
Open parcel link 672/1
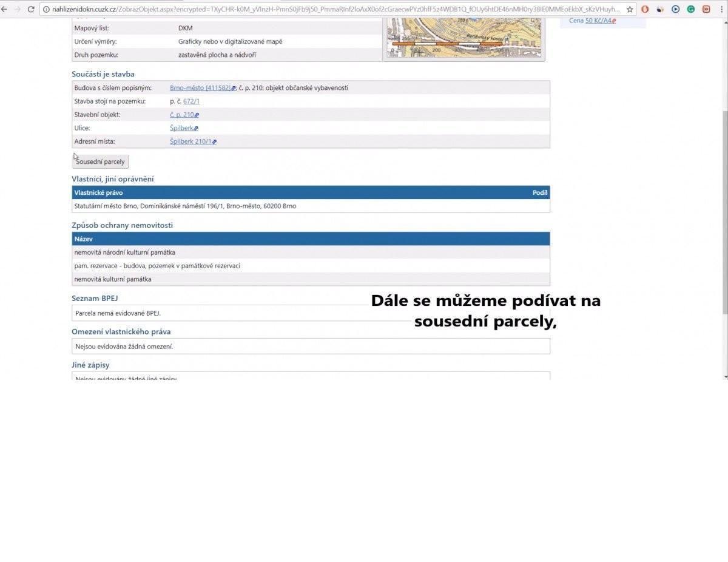tap(191, 101)
